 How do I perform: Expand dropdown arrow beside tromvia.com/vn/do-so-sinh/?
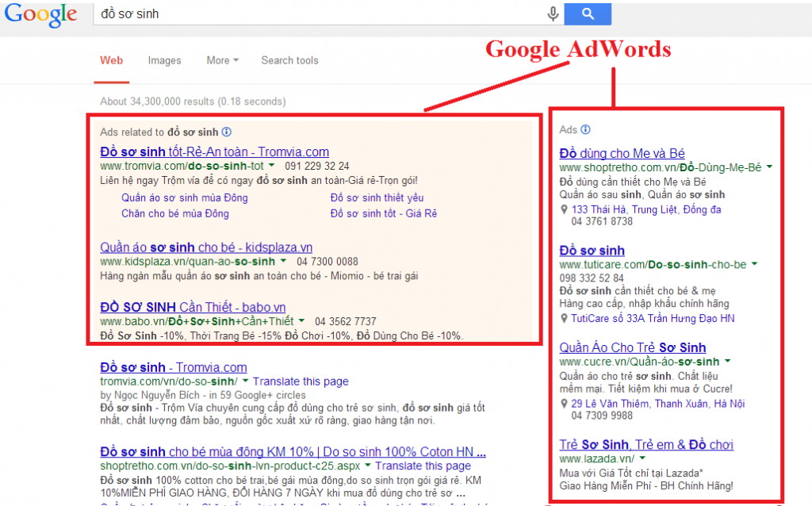(246, 381)
